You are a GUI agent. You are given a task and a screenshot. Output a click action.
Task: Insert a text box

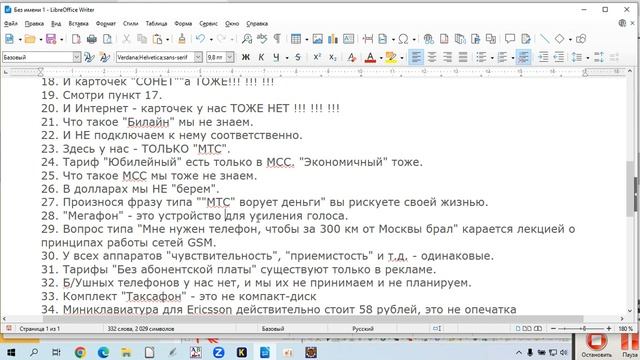tap(348, 39)
